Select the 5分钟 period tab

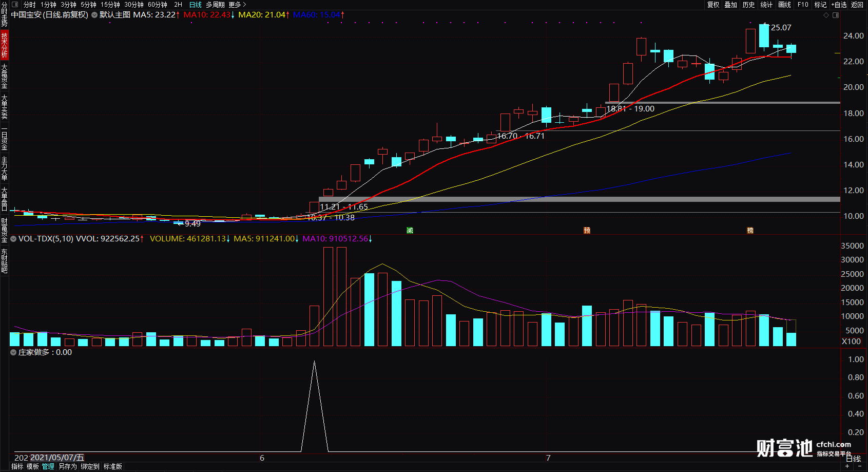[x=88, y=5]
